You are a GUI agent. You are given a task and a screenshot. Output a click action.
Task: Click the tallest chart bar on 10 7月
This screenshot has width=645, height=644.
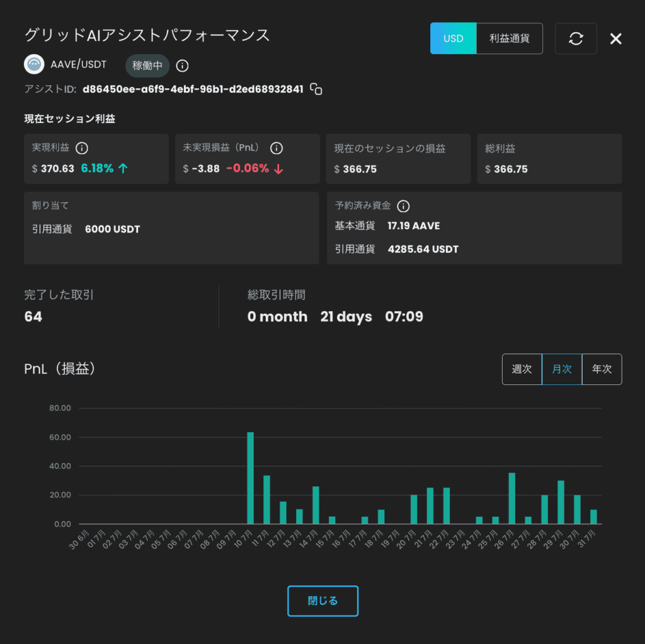(250, 478)
